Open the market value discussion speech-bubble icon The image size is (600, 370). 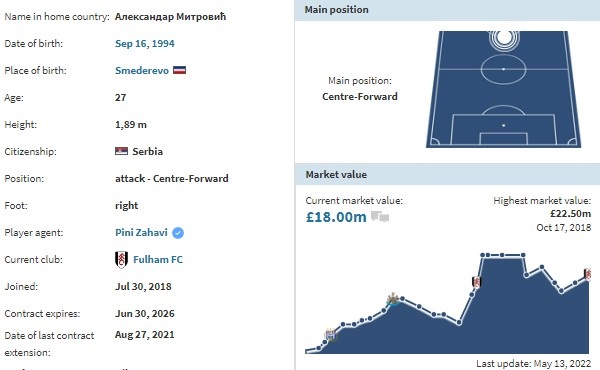[380, 217]
